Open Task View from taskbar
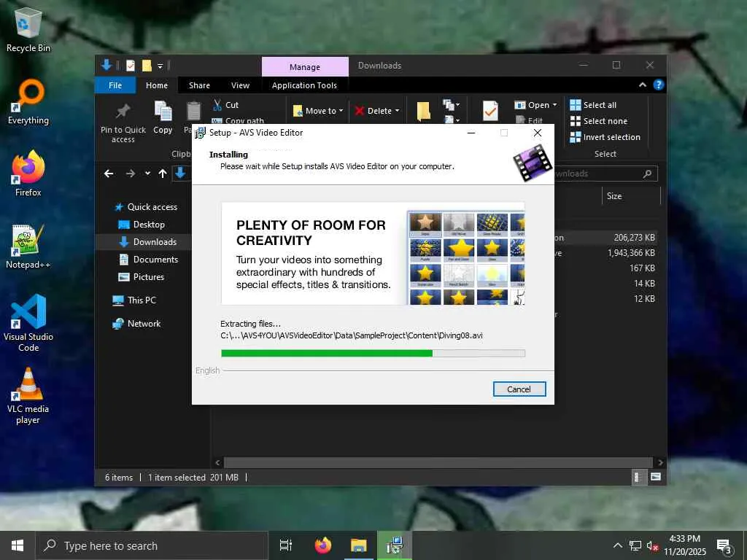Image resolution: width=747 pixels, height=560 pixels. (286, 545)
